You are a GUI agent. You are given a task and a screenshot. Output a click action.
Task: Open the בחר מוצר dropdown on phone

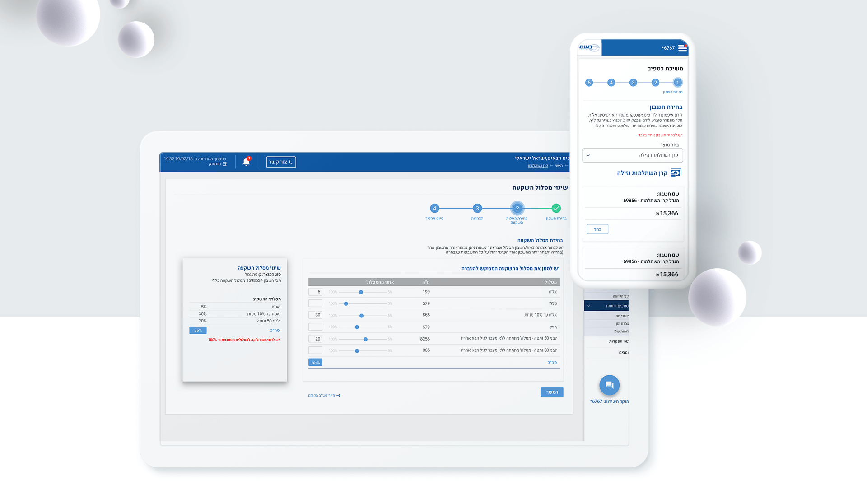point(633,155)
